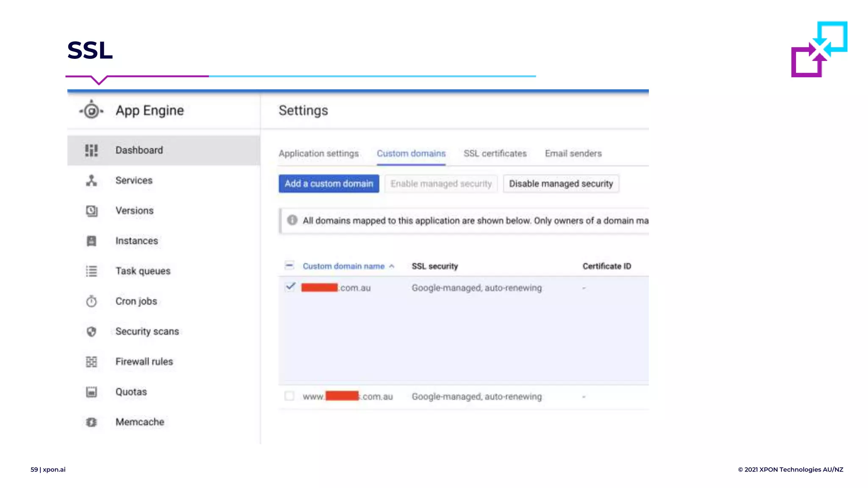
Task: Switch to the SSL certificates tab
Action: 495,153
